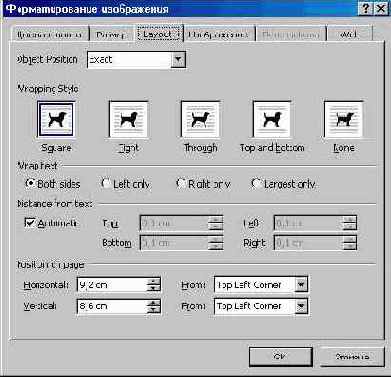This screenshot has width=391, height=377.
Task: Confirm with the OK button
Action: coord(280,357)
